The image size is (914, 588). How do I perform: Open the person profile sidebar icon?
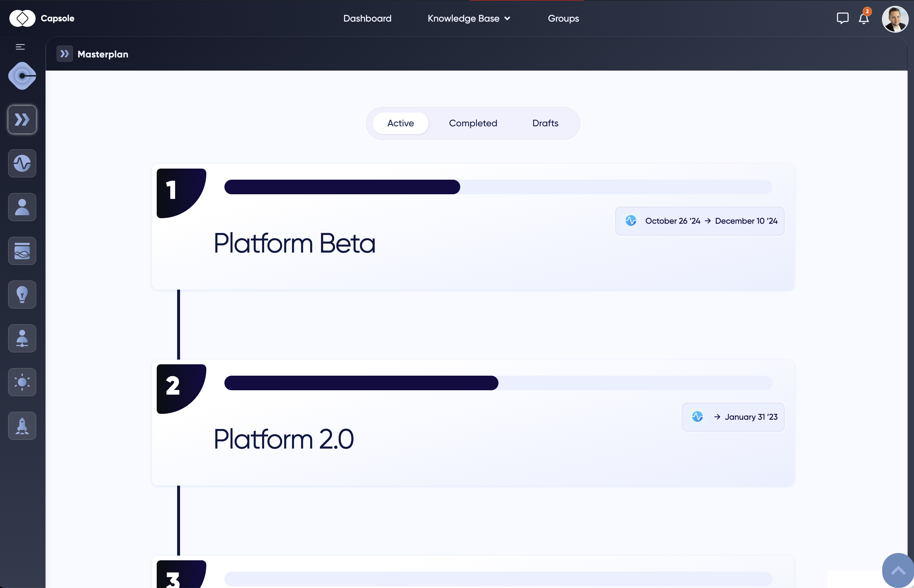pos(22,207)
